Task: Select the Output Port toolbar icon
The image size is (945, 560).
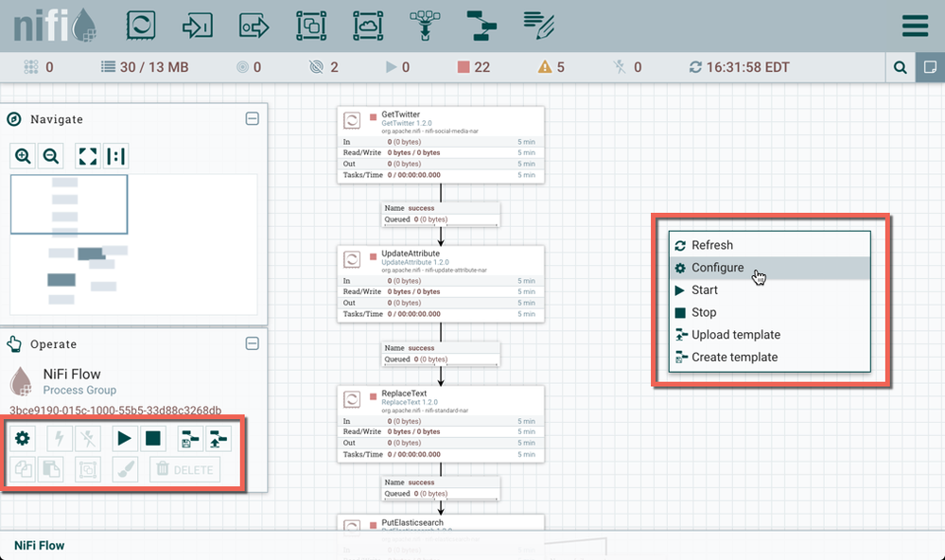Action: 254,26
